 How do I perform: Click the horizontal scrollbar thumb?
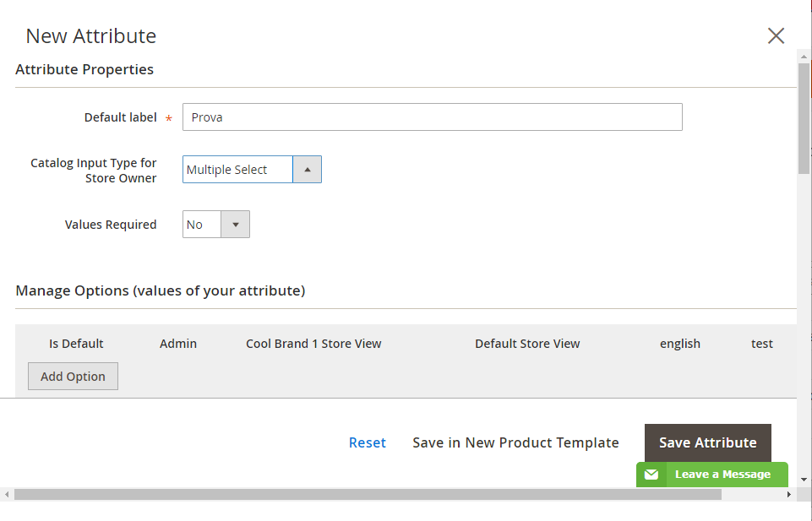(x=368, y=495)
